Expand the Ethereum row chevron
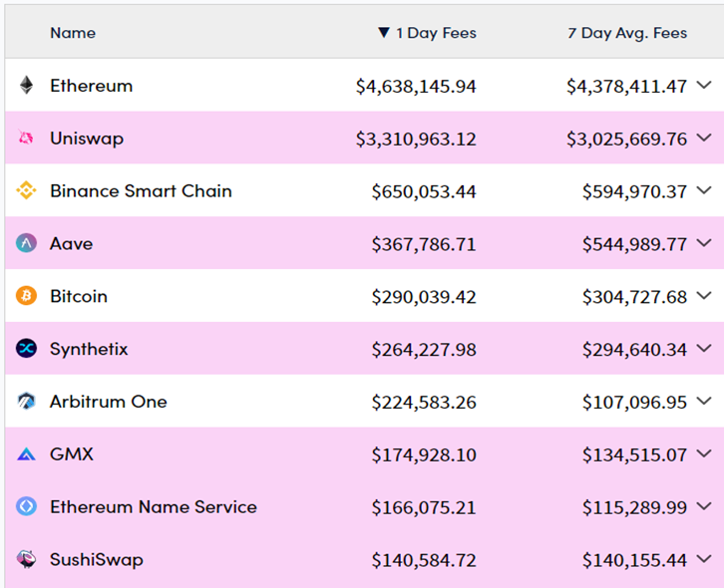Image resolution: width=724 pixels, height=588 pixels. click(704, 85)
